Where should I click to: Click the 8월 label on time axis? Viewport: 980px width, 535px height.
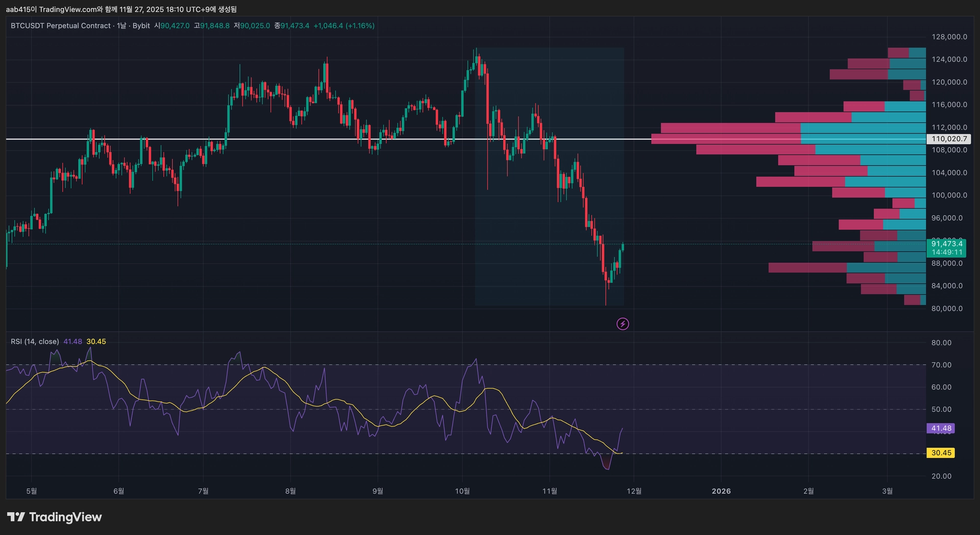(290, 491)
